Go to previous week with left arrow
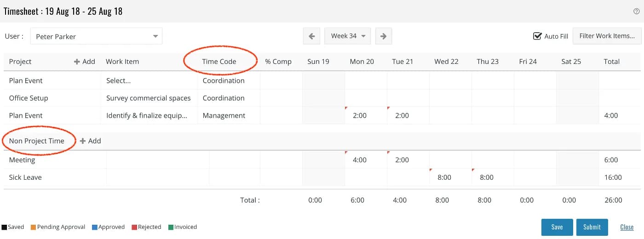 [x=311, y=36]
